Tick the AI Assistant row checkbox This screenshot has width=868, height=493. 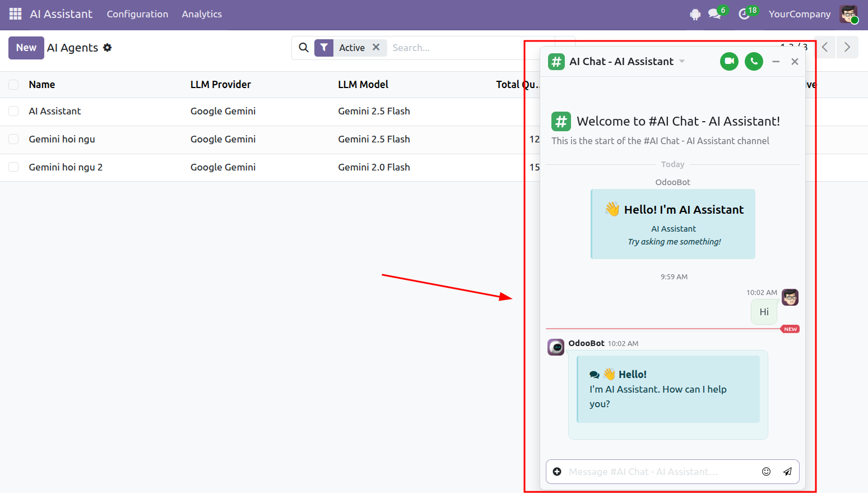point(13,111)
